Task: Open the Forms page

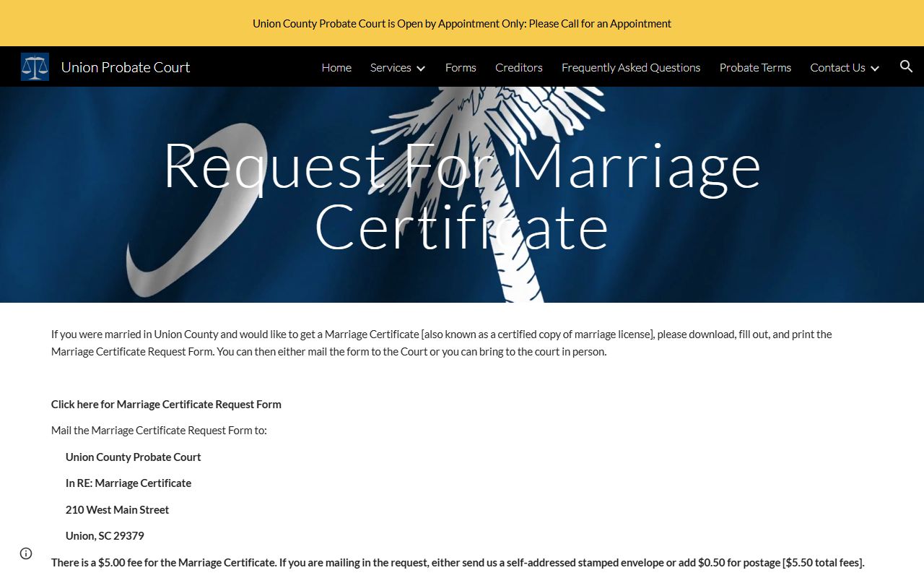Action: point(461,67)
